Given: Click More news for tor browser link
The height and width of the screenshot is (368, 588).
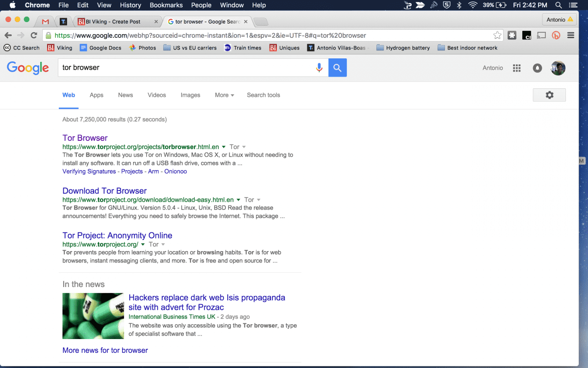Looking at the screenshot, I should (105, 350).
